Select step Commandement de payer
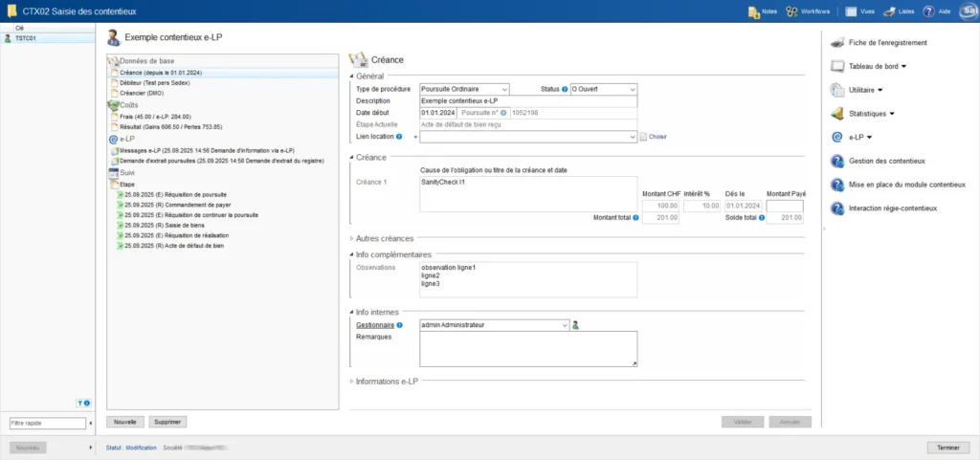Screen dimensions: 980x460 point(177,205)
